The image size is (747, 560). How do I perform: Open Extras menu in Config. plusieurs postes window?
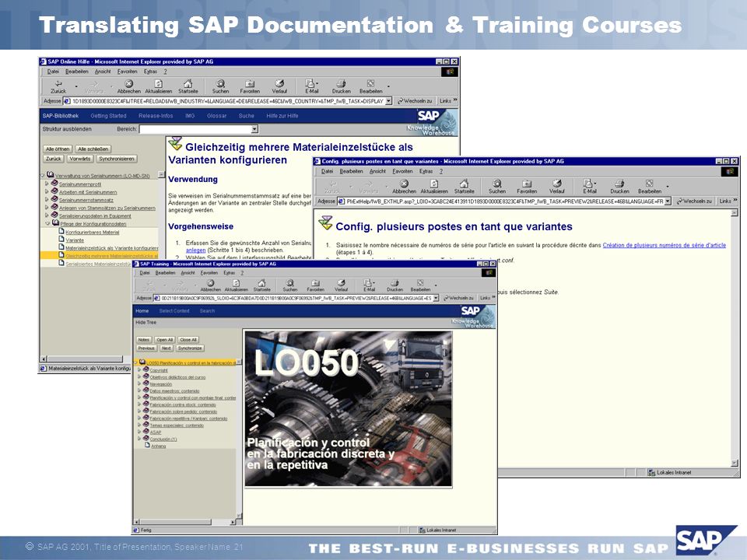426,171
